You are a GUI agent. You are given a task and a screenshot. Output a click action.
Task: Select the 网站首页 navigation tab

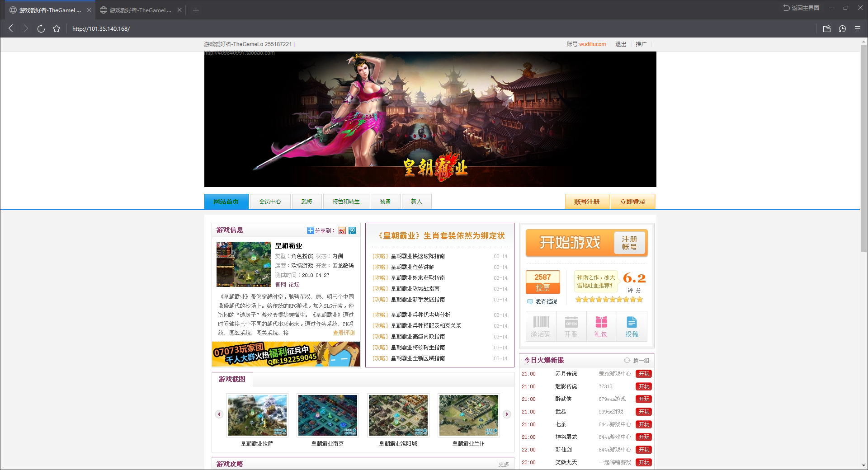coord(226,202)
